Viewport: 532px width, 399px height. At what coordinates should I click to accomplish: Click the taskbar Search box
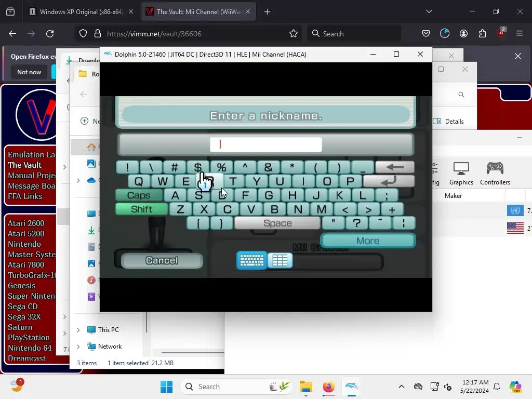click(236, 387)
